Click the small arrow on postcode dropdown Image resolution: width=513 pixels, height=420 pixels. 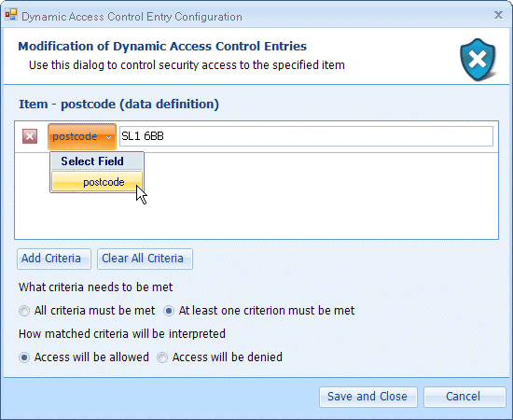pos(108,137)
